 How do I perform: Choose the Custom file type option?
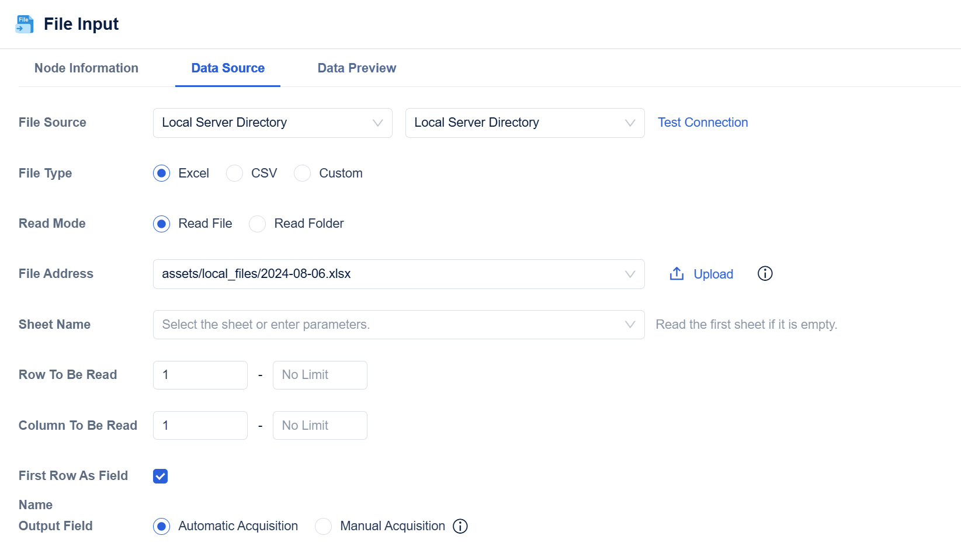(303, 173)
